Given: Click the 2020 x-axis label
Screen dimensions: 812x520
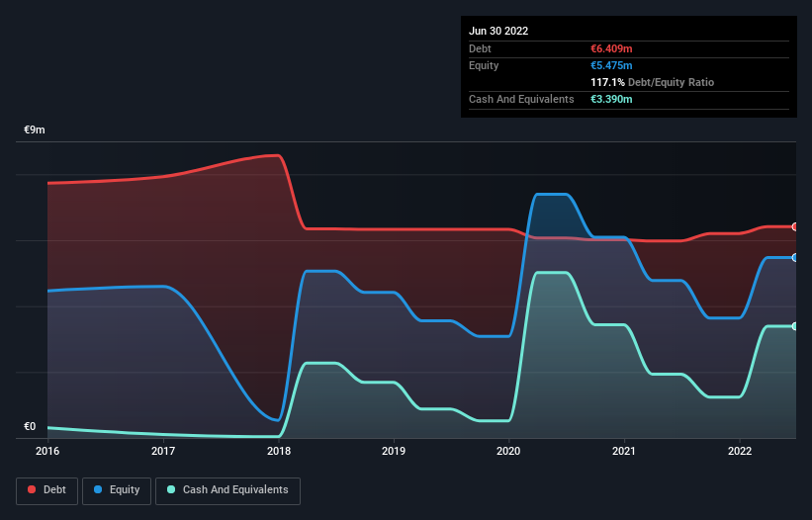Looking at the screenshot, I should pos(508,451).
